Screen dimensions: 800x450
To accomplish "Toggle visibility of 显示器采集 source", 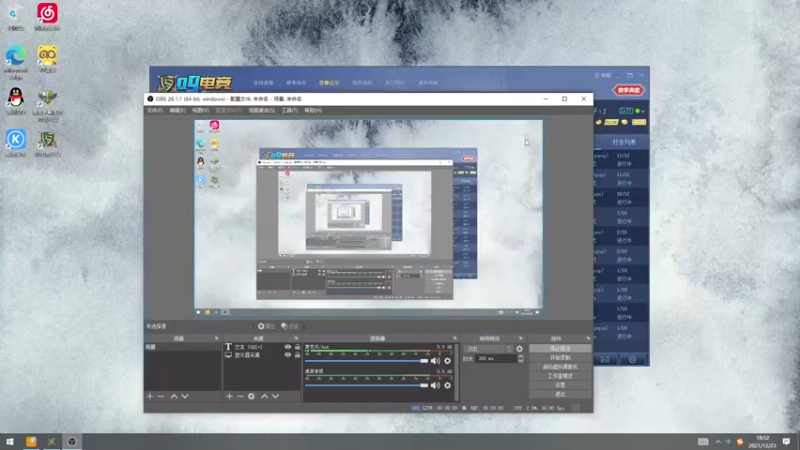I will click(288, 355).
